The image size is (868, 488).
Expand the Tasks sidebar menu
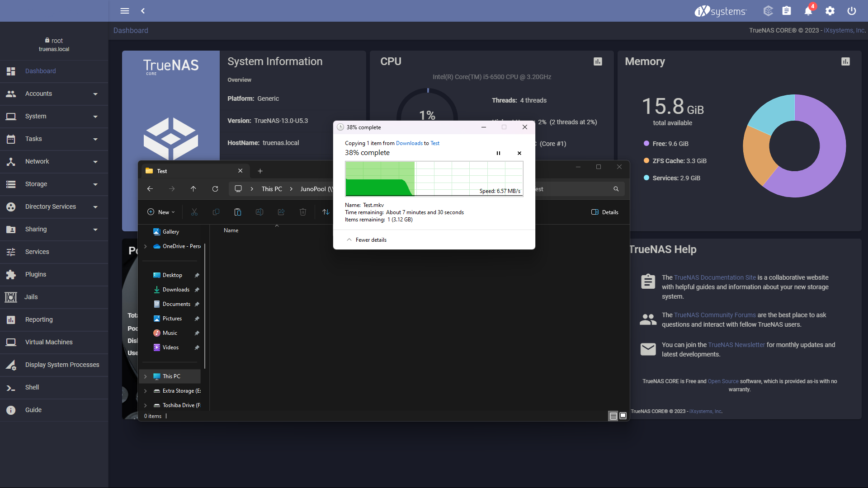point(54,139)
